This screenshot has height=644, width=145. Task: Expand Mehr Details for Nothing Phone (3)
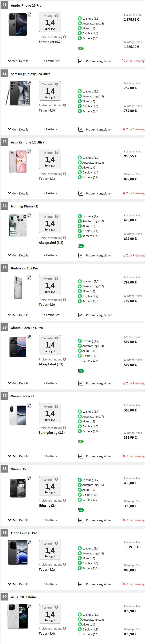(18, 256)
